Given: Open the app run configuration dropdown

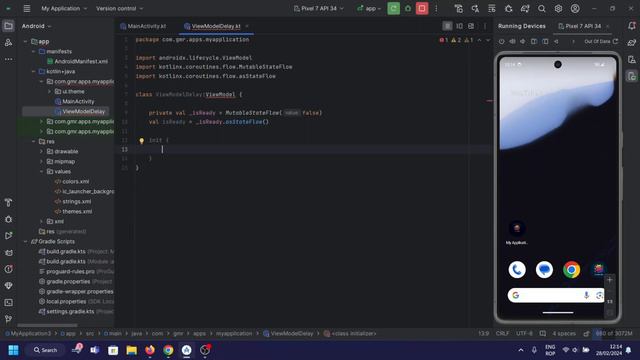Looking at the screenshot, I should coord(369,8).
